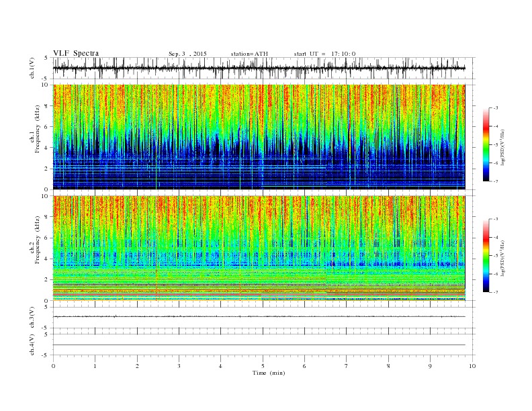Click the "start UT = 17:10:0" text

click(x=324, y=54)
